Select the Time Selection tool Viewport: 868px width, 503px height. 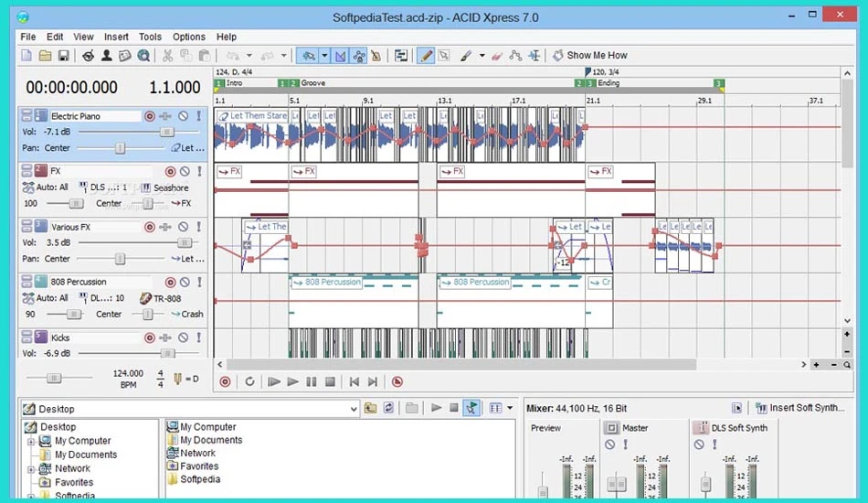(535, 56)
